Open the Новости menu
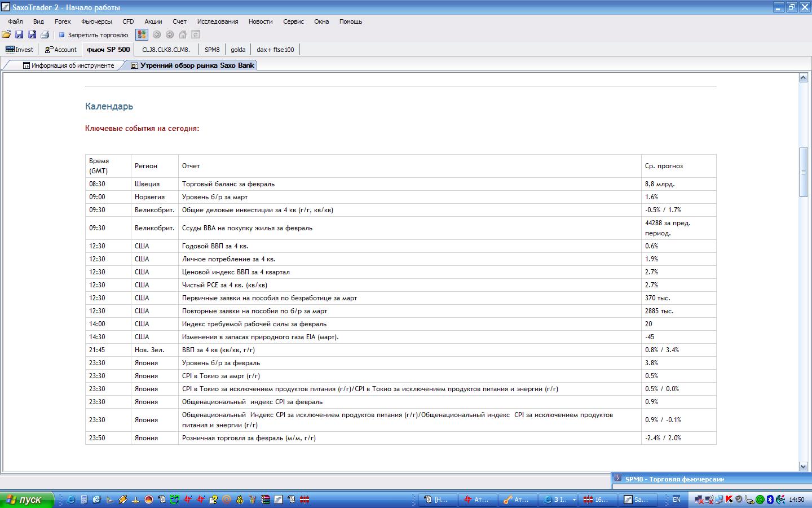Image resolution: width=812 pixels, height=508 pixels. coord(261,21)
